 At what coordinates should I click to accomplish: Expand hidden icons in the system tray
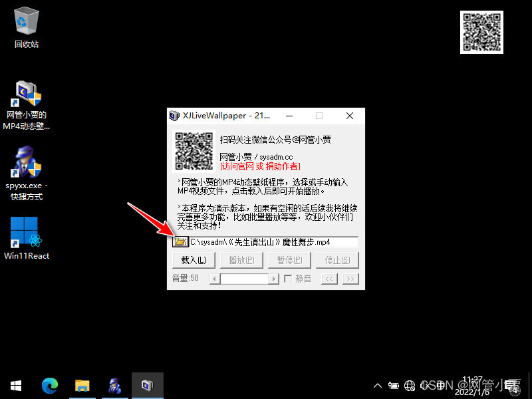(x=377, y=385)
